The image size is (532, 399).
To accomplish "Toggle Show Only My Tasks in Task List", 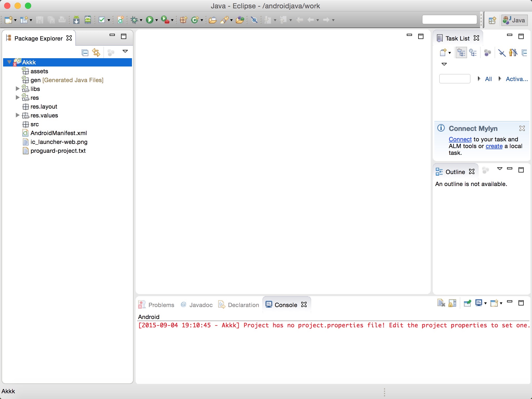I will [x=513, y=53].
